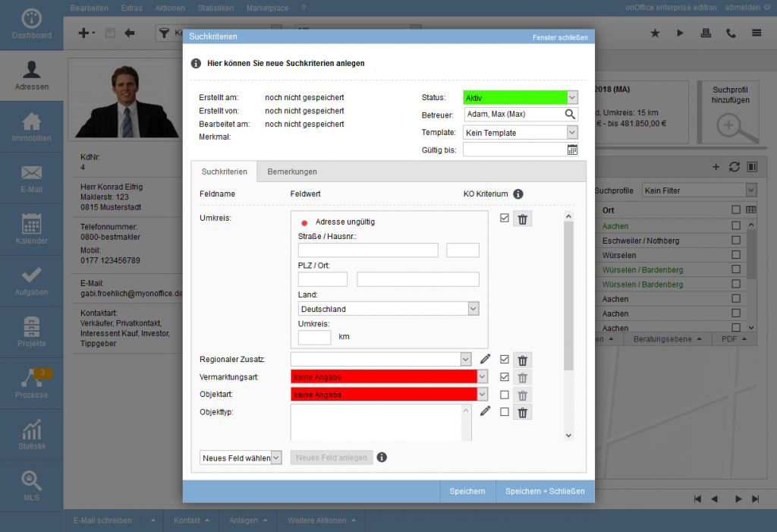Delete the Umkreis criterion with trash icon
Viewport: 777px width, 532px height.
point(522,219)
